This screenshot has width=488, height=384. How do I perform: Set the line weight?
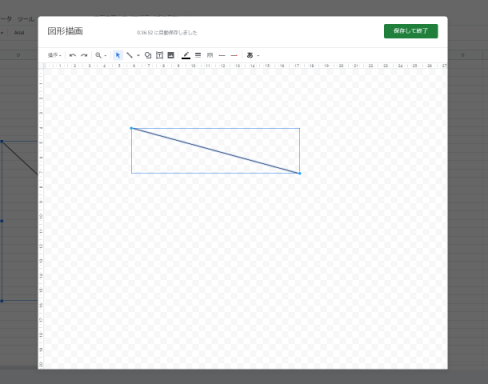pos(198,55)
